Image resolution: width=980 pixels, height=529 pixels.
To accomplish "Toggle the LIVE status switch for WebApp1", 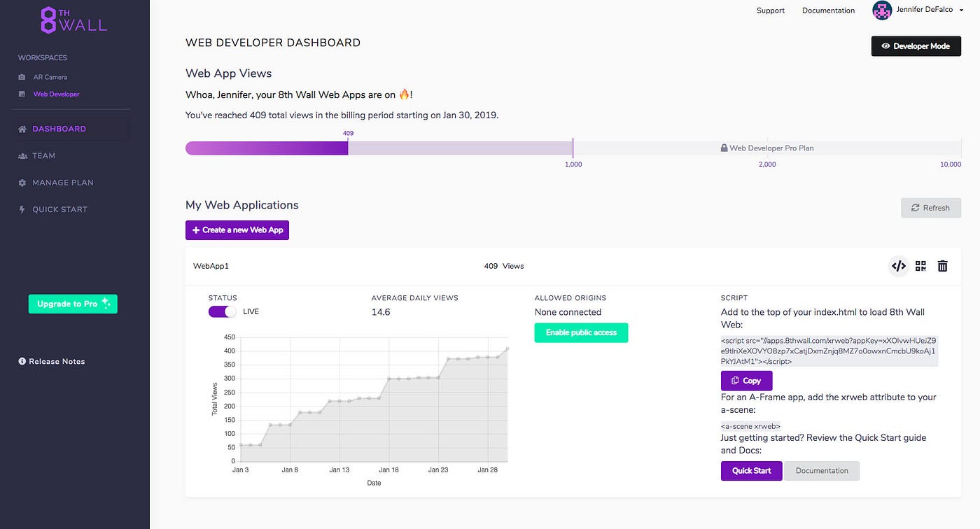I will [221, 311].
